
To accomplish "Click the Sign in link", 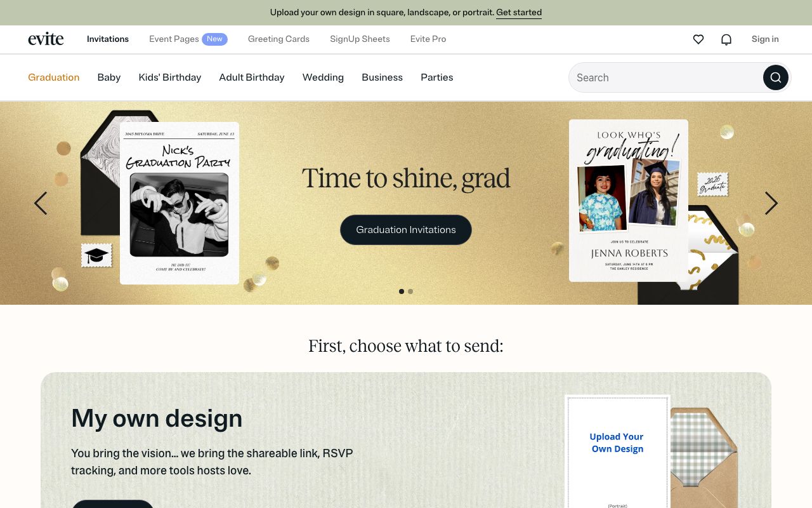I will click(765, 39).
